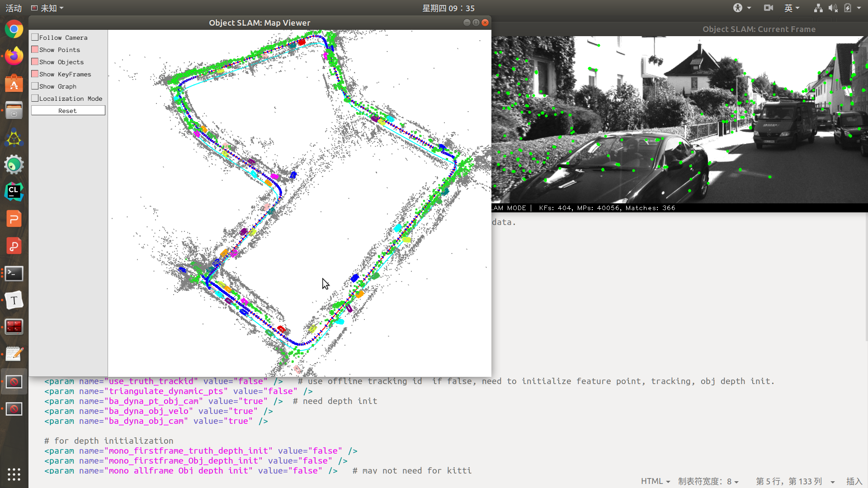Image resolution: width=868 pixels, height=488 pixels.
Task: Click the volume icon in system tray
Action: (833, 8)
